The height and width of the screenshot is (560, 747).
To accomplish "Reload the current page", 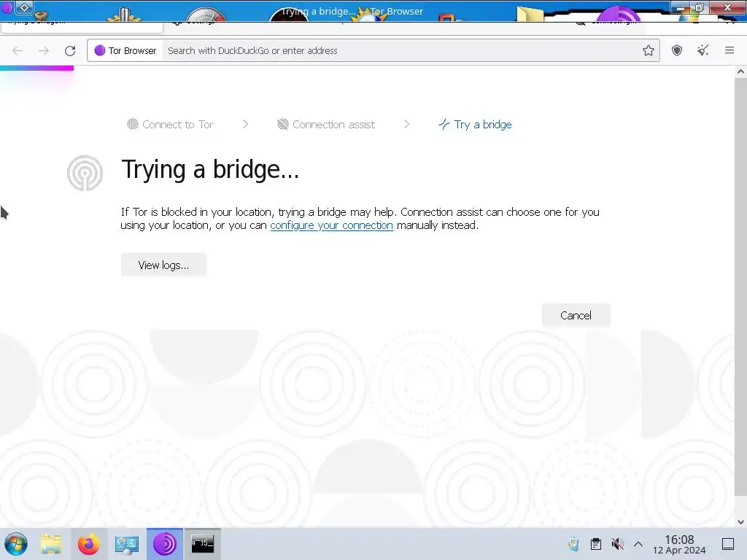I will (x=70, y=50).
